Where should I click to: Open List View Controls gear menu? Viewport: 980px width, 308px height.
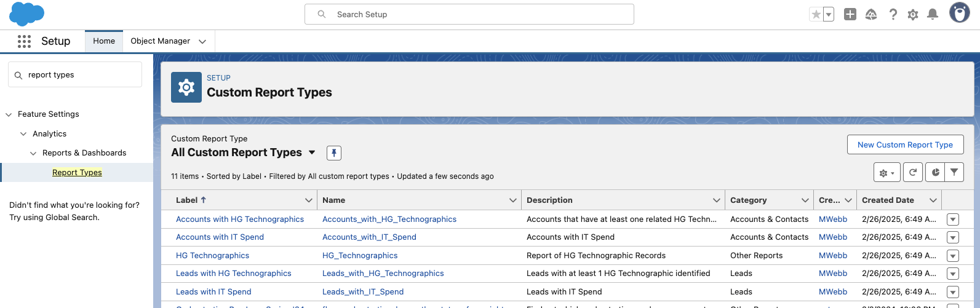tap(887, 173)
